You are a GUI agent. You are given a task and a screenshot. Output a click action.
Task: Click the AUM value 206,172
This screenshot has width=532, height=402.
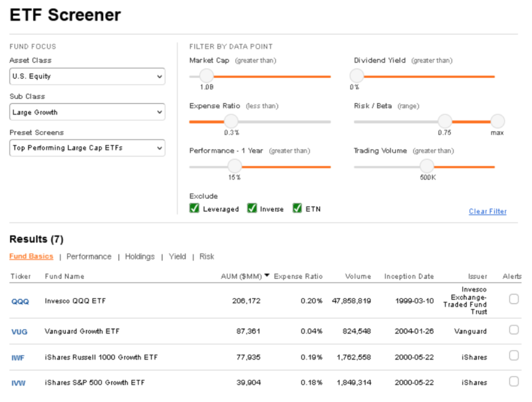click(x=246, y=301)
